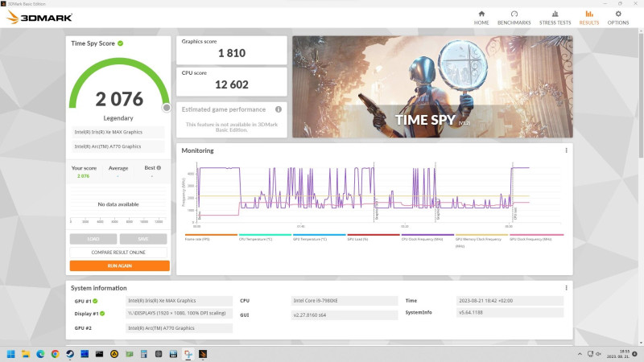This screenshot has width=644, height=362.
Task: Open the command prompt taskbar icon
Action: click(99, 354)
